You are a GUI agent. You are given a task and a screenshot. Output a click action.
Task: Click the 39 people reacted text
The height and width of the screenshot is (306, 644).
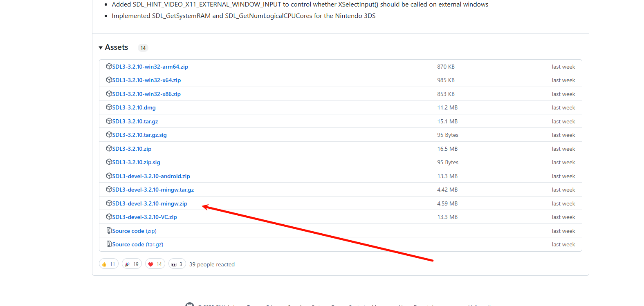tap(212, 264)
